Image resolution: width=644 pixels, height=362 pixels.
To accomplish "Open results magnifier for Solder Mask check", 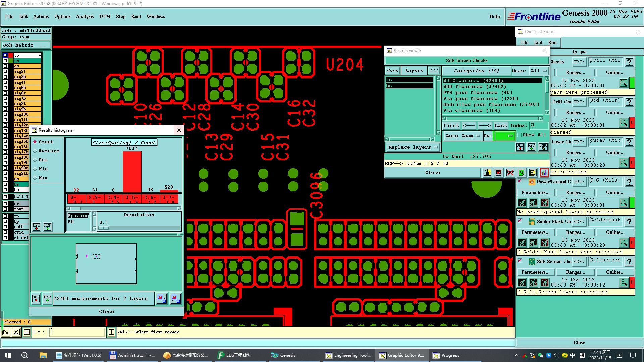I will (624, 243).
